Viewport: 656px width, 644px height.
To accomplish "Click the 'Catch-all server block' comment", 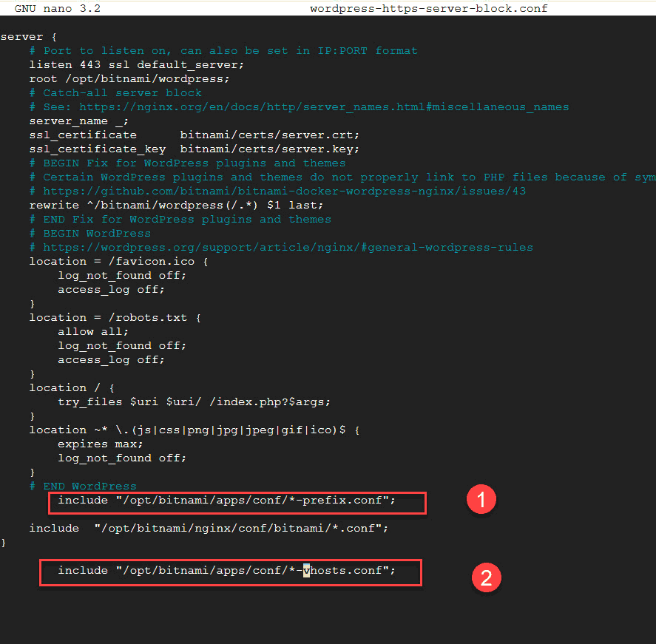I will pos(115,93).
